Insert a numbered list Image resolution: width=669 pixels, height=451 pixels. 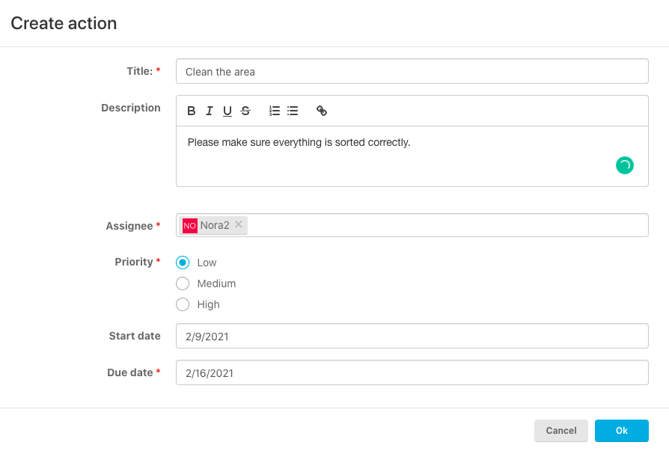274,111
